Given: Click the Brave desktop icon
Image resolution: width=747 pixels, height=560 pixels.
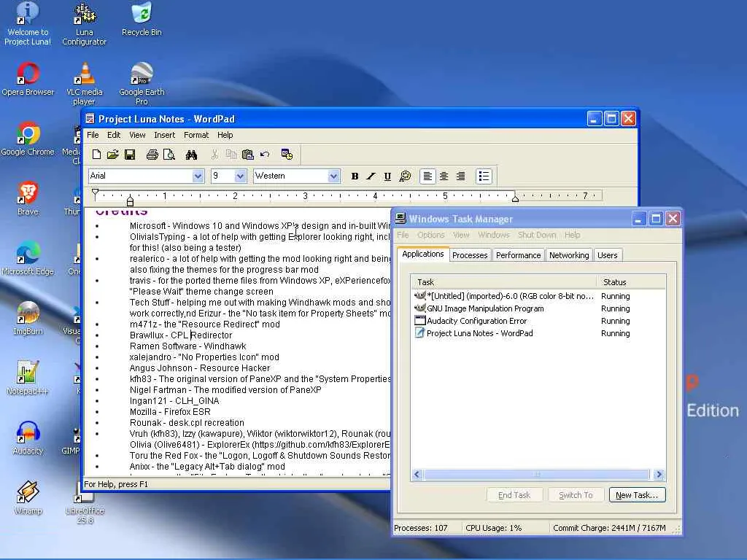Looking at the screenshot, I should [x=28, y=198].
